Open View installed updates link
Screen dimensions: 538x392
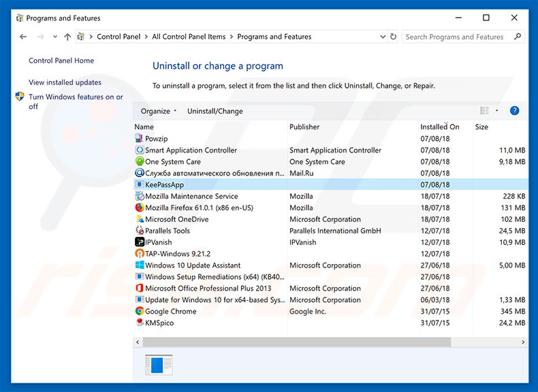[65, 82]
